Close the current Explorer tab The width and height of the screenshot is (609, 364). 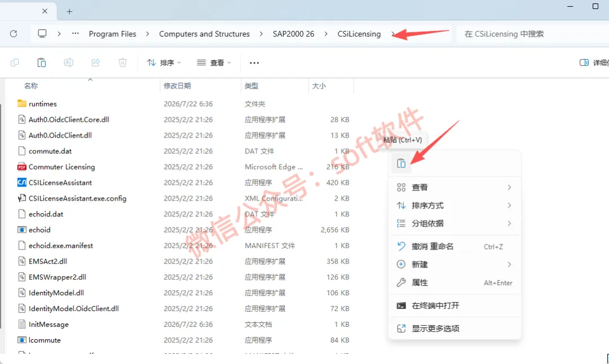pos(45,11)
